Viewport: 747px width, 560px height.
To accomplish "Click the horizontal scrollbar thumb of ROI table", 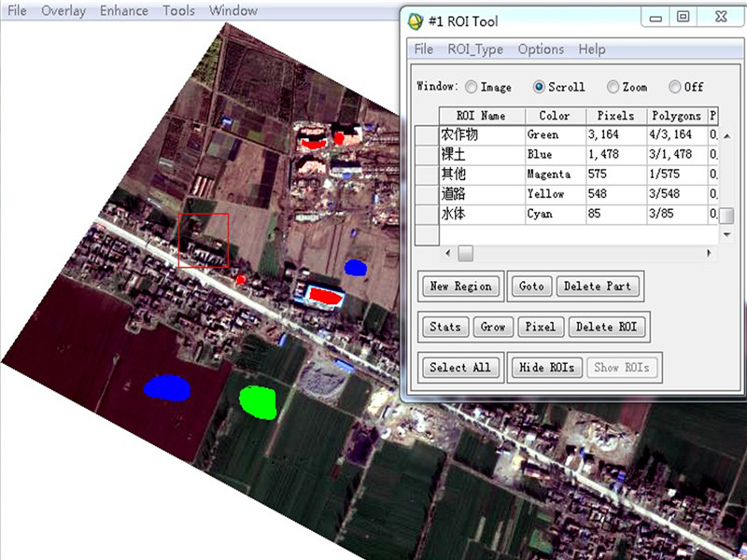I will 465,253.
